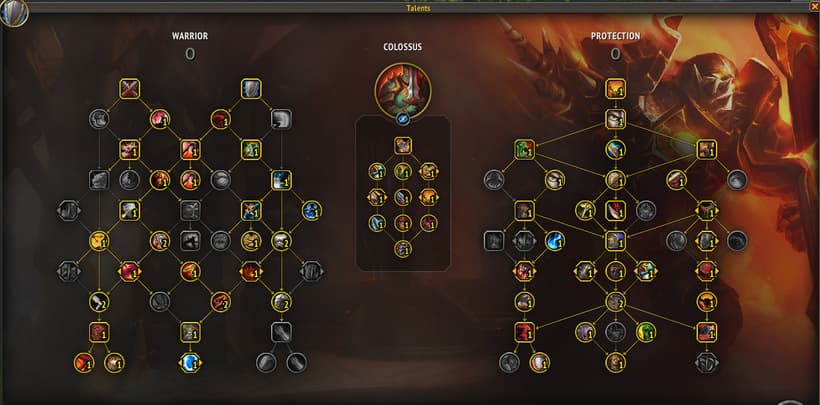Select the blue swirl node on Warrior tree's right edge
Screen dimensions: 820x405
pyautogui.click(x=312, y=210)
